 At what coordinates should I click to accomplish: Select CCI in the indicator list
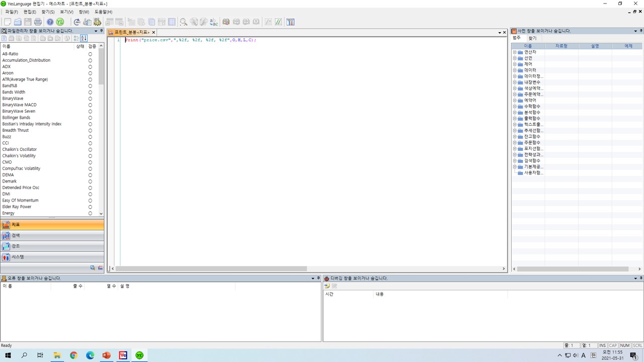[x=6, y=143]
